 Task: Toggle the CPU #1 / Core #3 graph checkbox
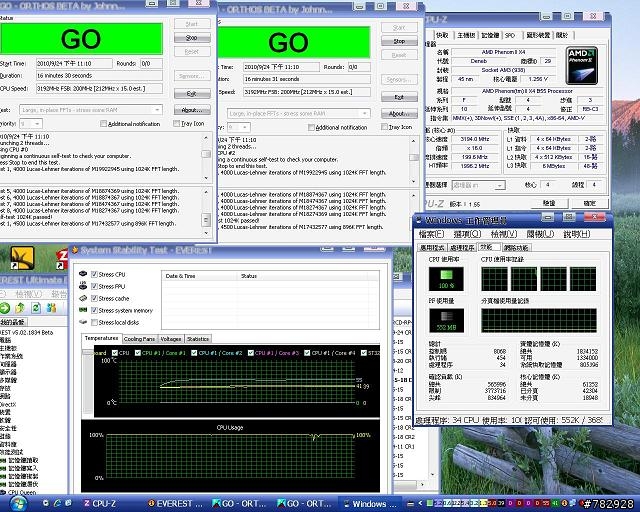(x=251, y=353)
